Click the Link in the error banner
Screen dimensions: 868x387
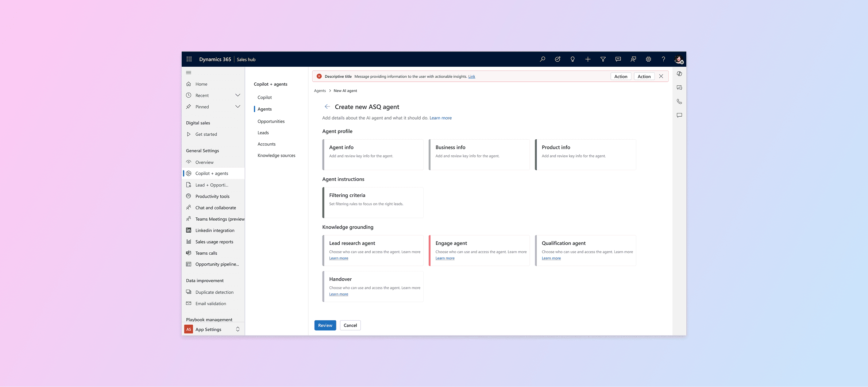472,77
